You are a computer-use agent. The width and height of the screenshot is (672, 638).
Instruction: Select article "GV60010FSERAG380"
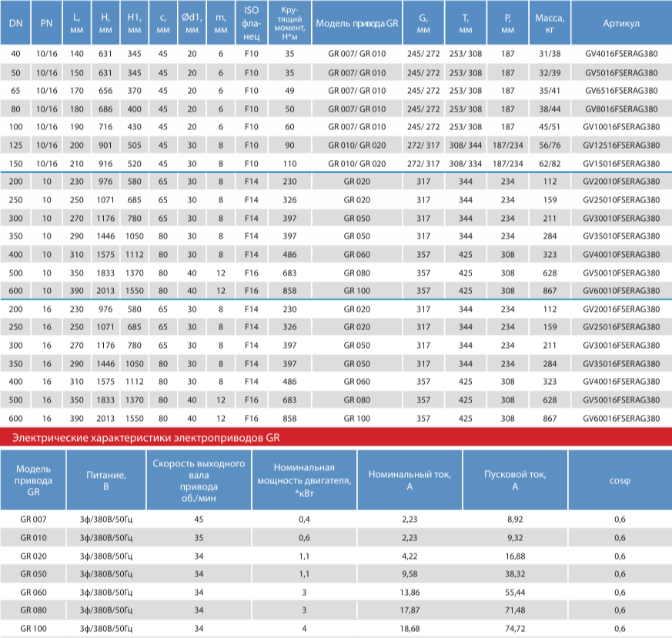621,291
